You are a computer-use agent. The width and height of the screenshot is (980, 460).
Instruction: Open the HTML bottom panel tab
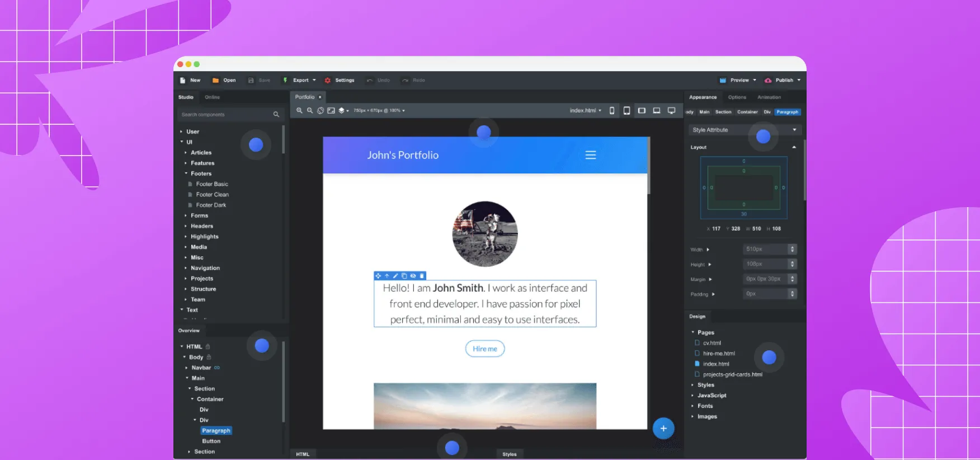(303, 454)
